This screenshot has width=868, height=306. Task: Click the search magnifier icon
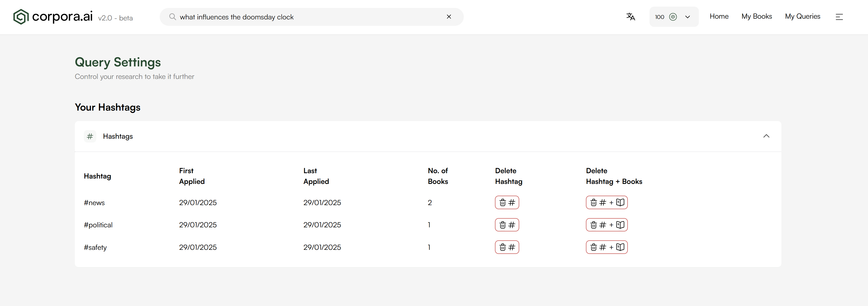pos(172,17)
